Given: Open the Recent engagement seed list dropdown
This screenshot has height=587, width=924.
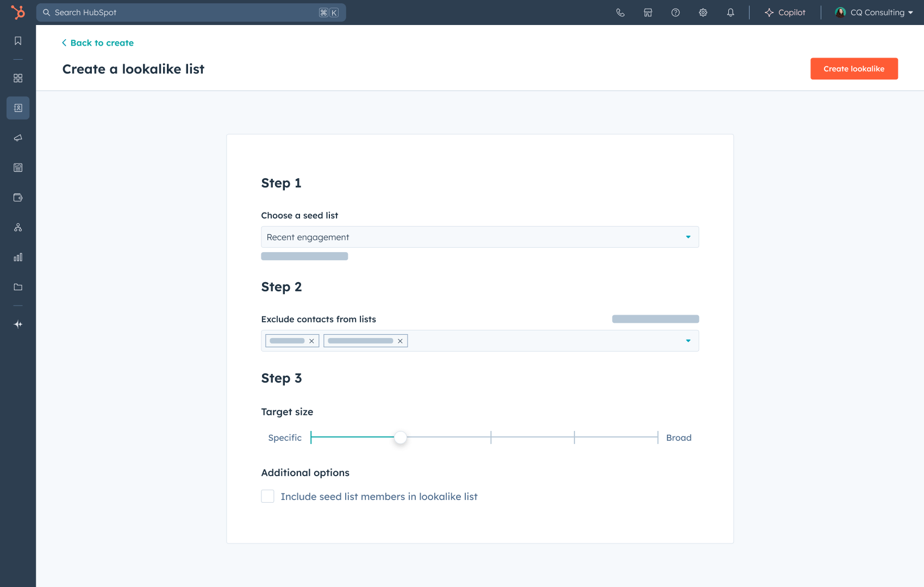Looking at the screenshot, I should [x=480, y=237].
